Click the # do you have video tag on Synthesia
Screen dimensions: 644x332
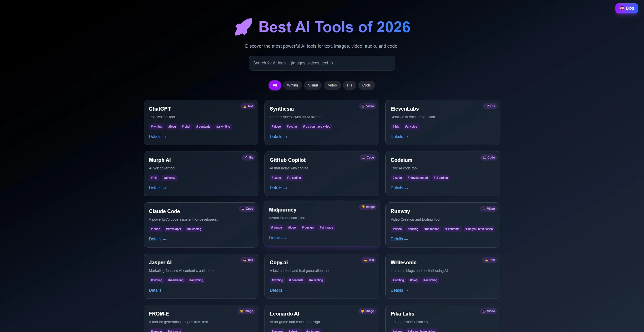(x=317, y=127)
